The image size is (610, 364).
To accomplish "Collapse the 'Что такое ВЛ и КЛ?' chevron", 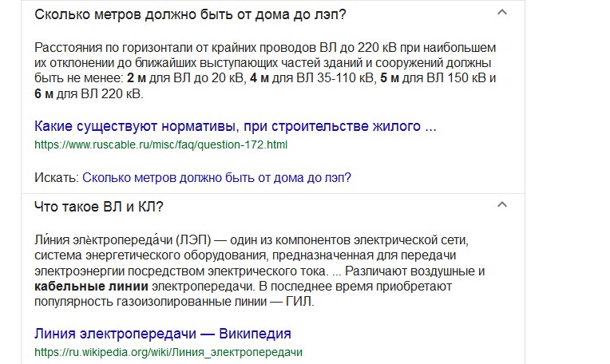I will [501, 205].
